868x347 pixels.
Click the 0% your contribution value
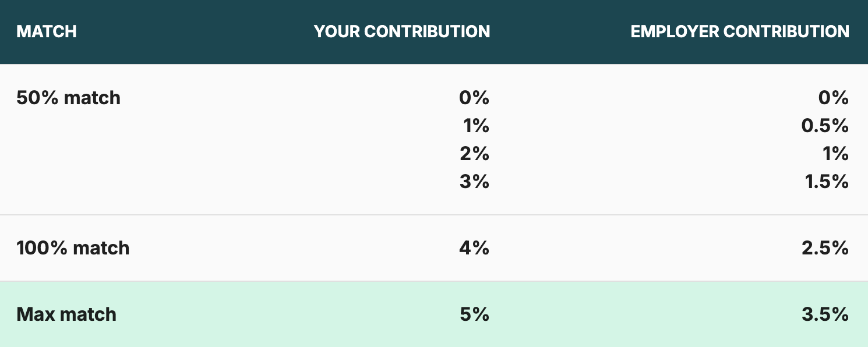[474, 97]
